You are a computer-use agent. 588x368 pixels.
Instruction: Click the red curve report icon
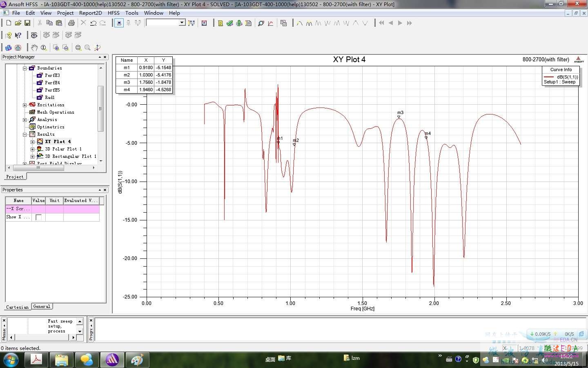[x=270, y=23]
